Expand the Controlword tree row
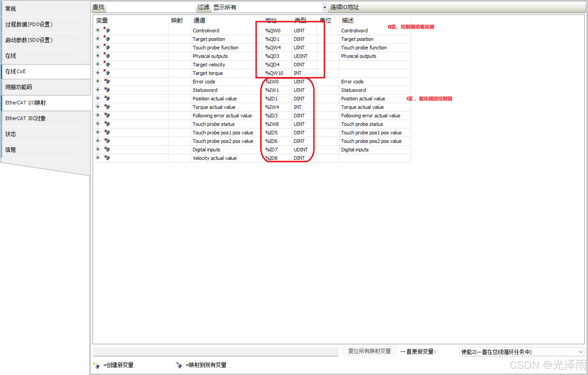 [97, 30]
